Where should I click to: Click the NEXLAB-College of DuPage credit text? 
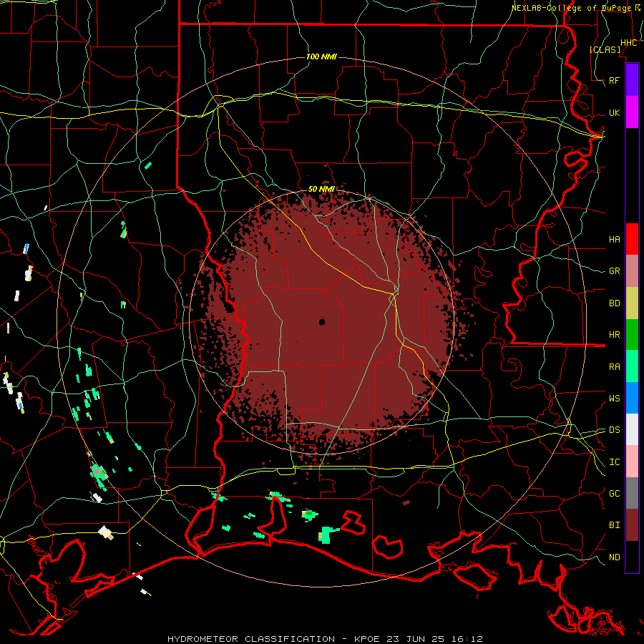click(572, 8)
